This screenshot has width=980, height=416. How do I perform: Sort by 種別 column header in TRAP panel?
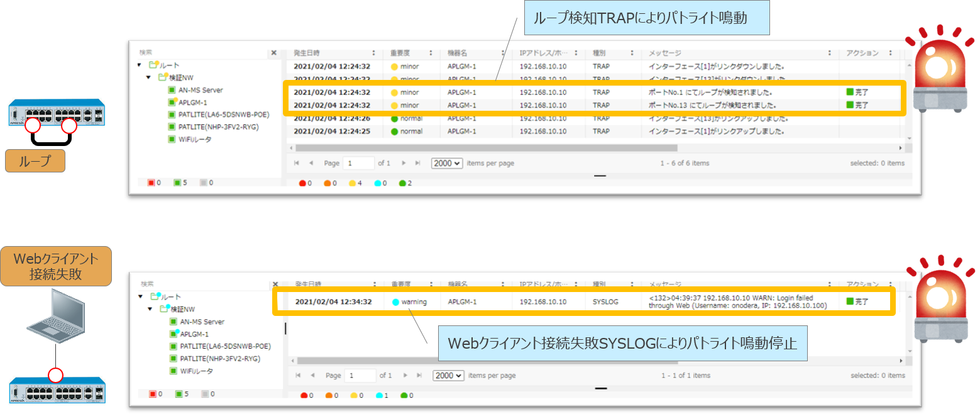[599, 53]
